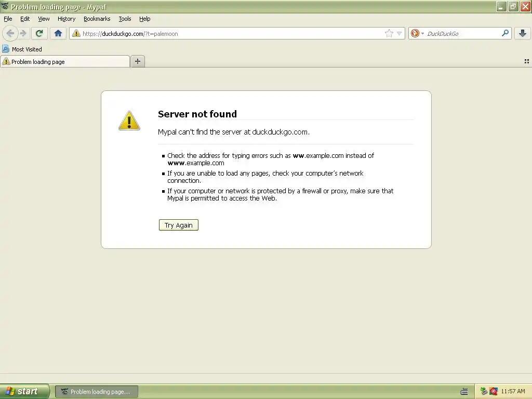The width and height of the screenshot is (532, 399).
Task: Click the network connection bullet text
Action: pos(265,177)
